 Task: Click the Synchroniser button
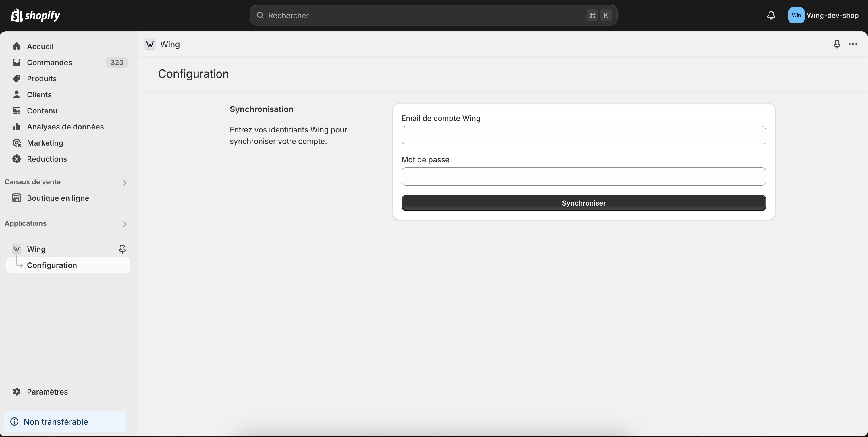(584, 203)
